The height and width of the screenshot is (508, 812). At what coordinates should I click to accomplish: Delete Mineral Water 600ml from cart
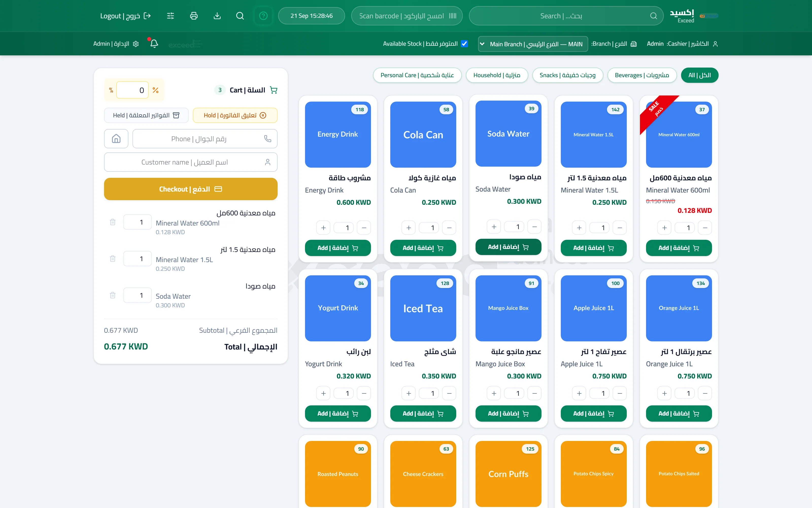113,222
